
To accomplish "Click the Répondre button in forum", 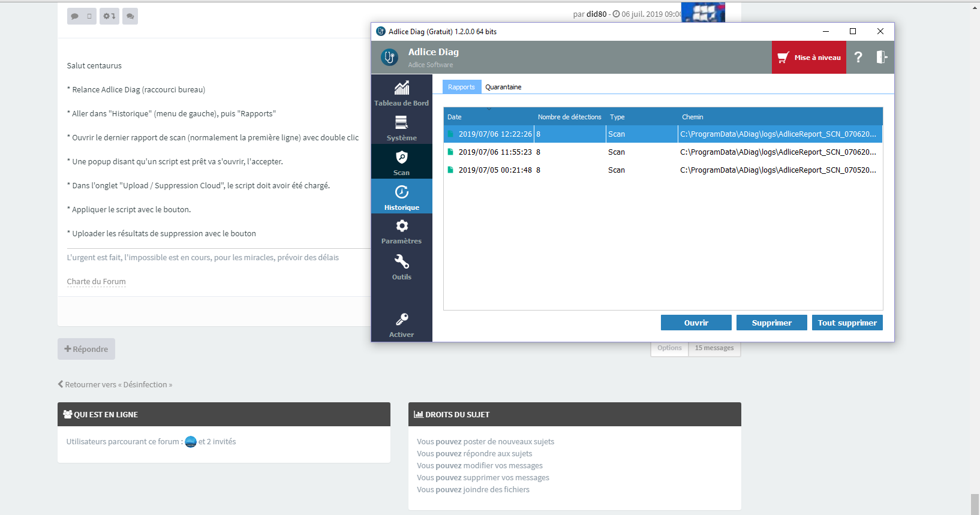I will point(86,349).
